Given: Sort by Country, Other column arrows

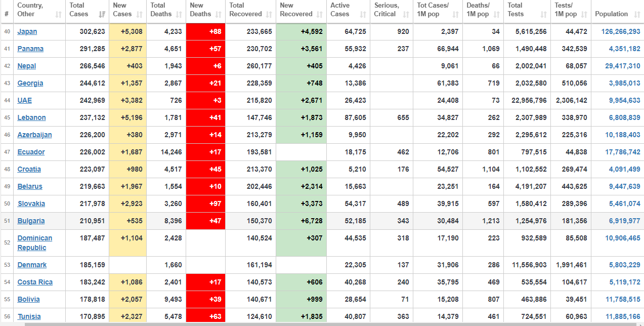Looking at the screenshot, I should tap(58, 15).
